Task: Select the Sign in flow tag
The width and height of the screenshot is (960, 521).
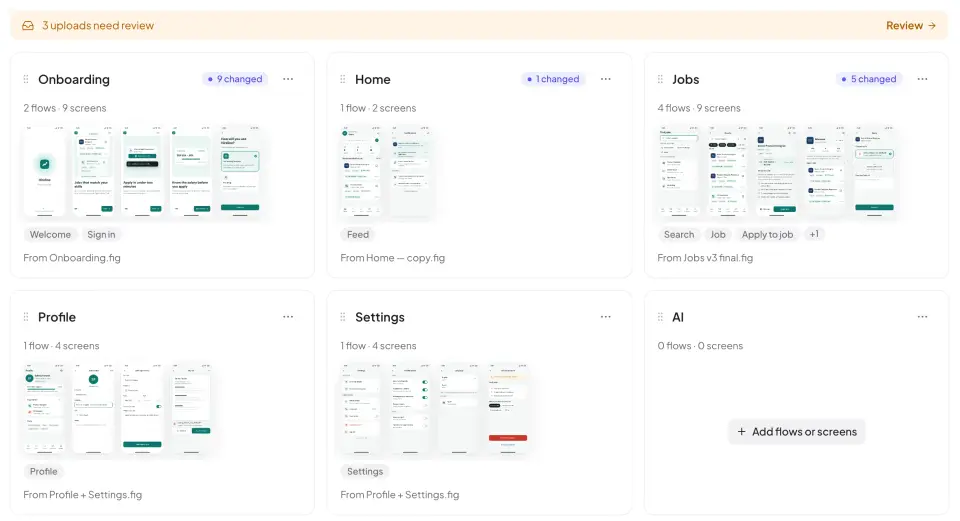Action: pos(101,234)
